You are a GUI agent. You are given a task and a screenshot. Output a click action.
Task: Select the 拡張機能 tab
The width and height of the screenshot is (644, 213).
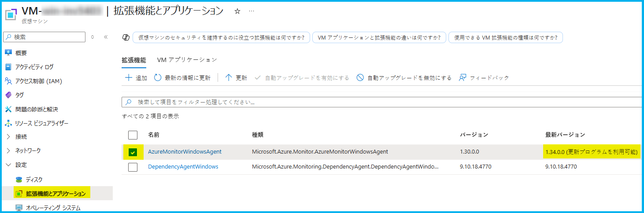(x=133, y=60)
